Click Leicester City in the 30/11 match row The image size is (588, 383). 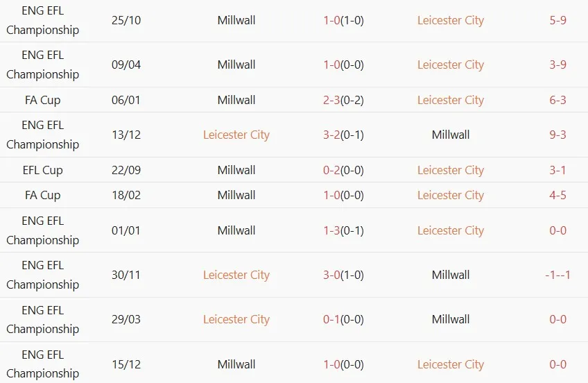236,275
